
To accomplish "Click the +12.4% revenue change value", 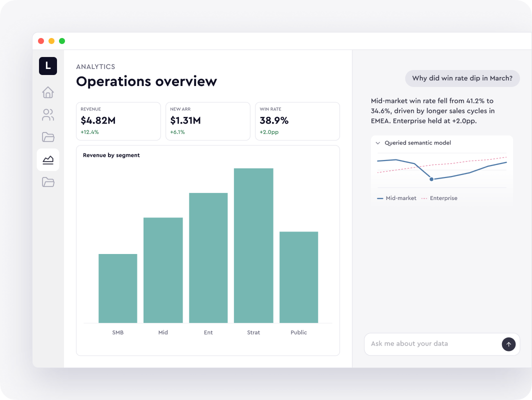I will (89, 132).
